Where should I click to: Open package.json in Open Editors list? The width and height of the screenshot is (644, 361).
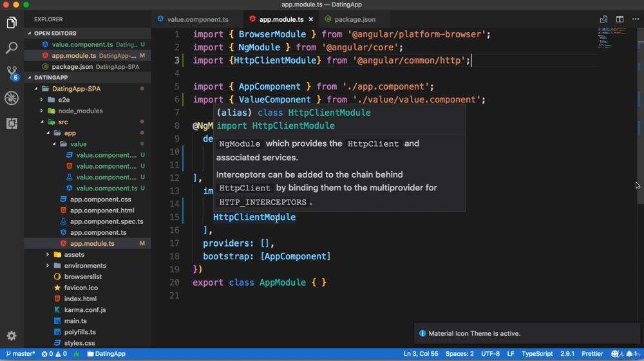(x=88, y=66)
